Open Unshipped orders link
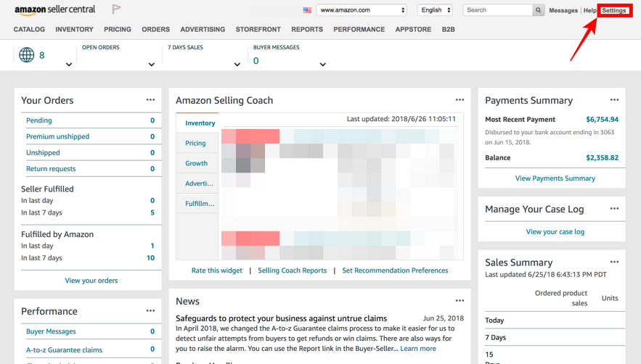The height and width of the screenshot is (364, 641). tap(43, 153)
